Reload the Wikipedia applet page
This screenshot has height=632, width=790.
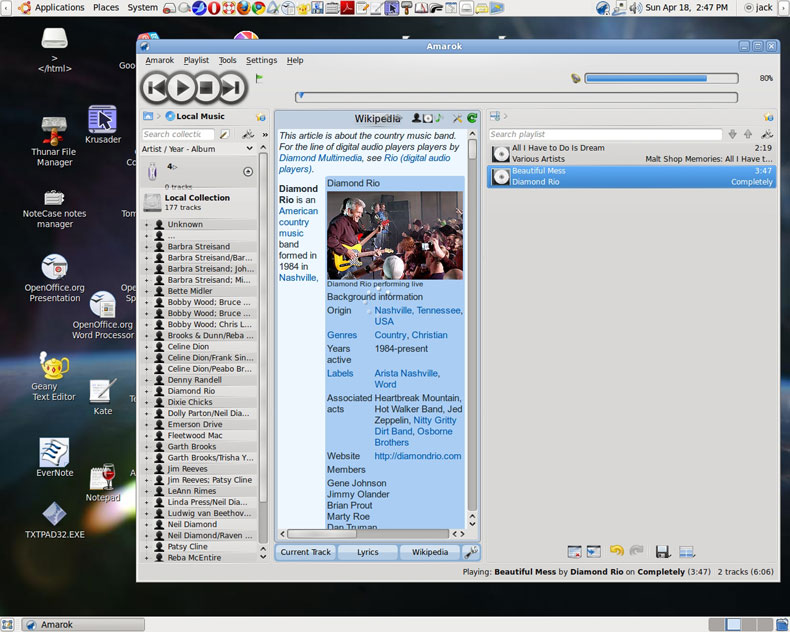[472, 118]
